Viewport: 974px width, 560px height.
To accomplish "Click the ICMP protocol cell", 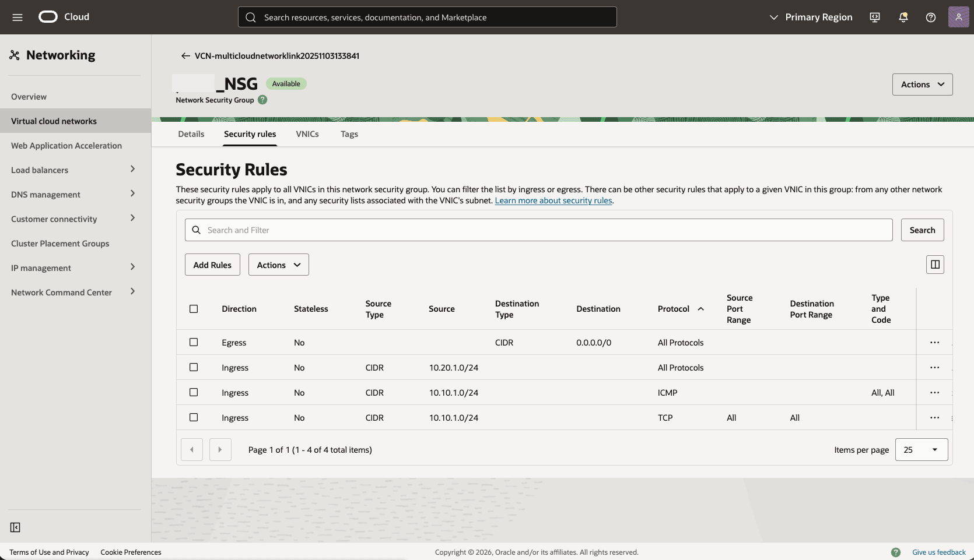I will [x=668, y=393].
